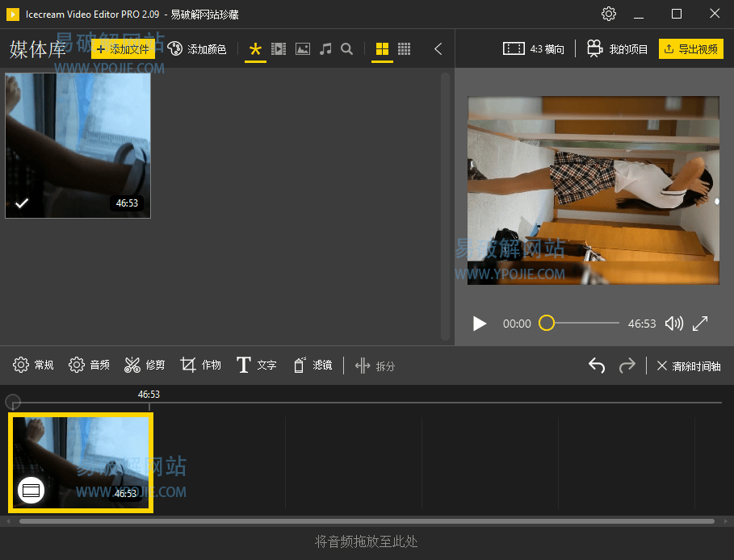
Task: Switch to small thumbnails grid view
Action: tap(404, 49)
